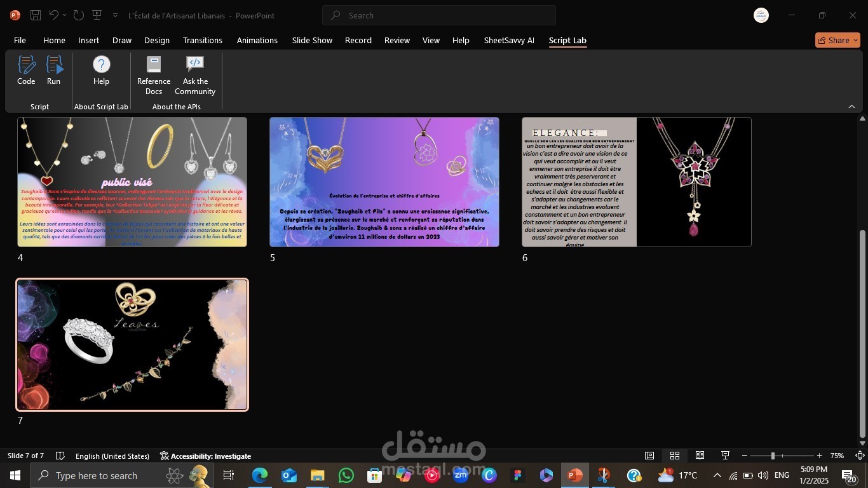The height and width of the screenshot is (488, 868).
Task: Open the Design tab
Action: pyautogui.click(x=157, y=40)
